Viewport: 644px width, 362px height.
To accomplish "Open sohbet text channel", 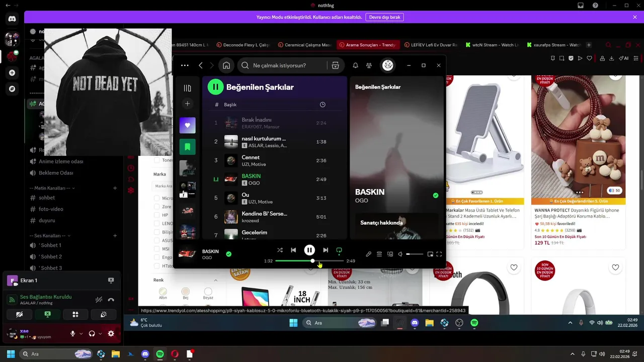I will point(47,198).
